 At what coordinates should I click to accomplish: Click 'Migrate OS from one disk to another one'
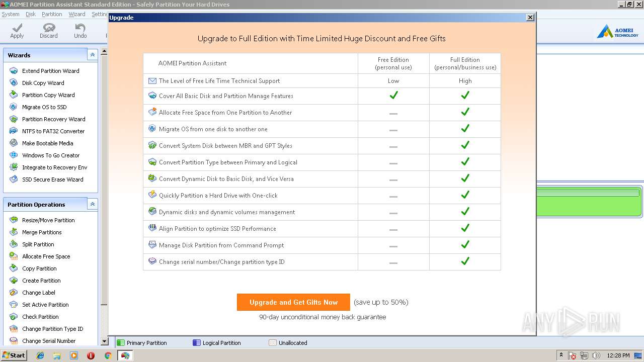click(213, 129)
